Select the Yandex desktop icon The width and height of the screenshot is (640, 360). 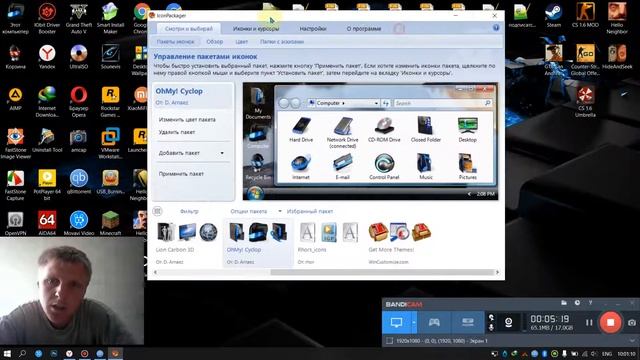47,57
